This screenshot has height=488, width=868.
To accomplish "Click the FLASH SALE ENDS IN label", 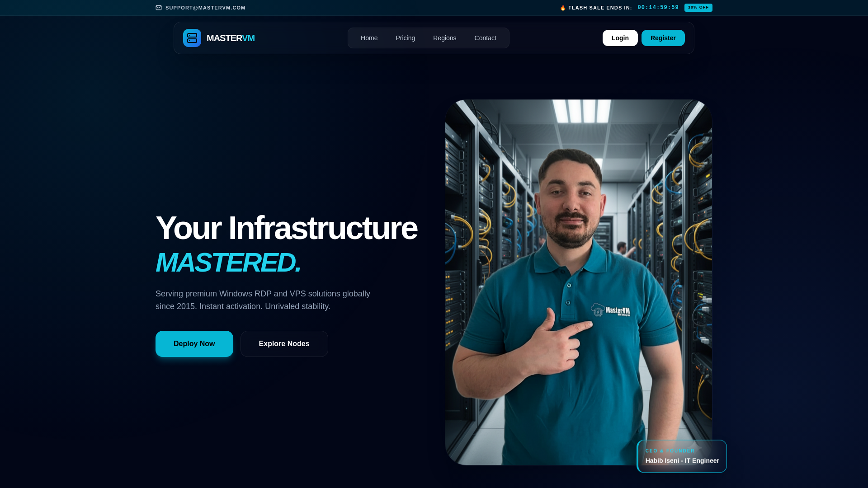I will (x=600, y=8).
